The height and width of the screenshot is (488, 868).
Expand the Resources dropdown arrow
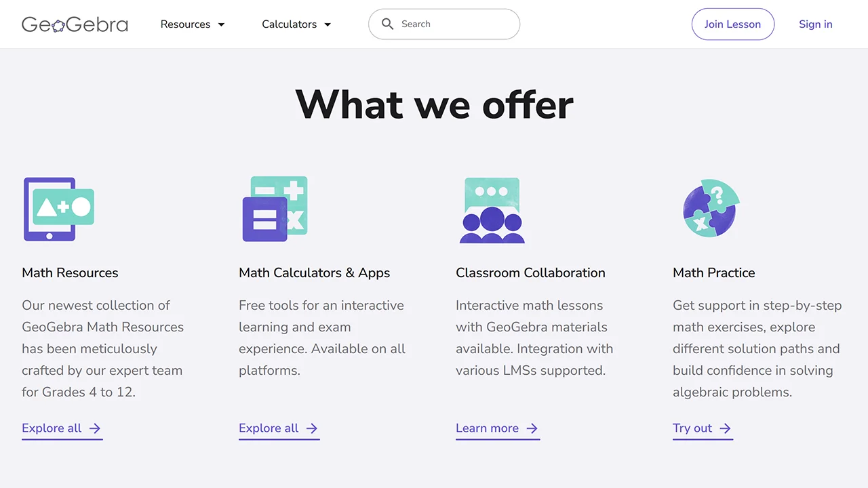[x=221, y=24]
